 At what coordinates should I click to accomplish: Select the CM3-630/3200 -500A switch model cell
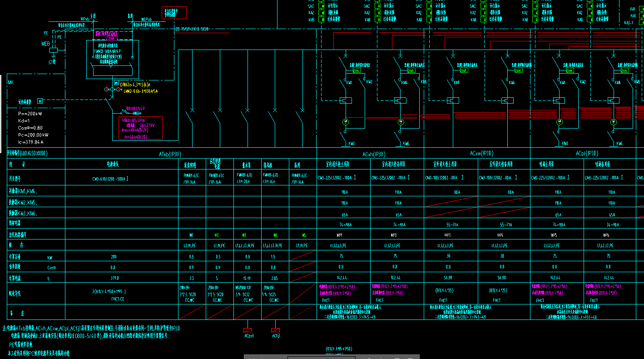click(x=110, y=179)
